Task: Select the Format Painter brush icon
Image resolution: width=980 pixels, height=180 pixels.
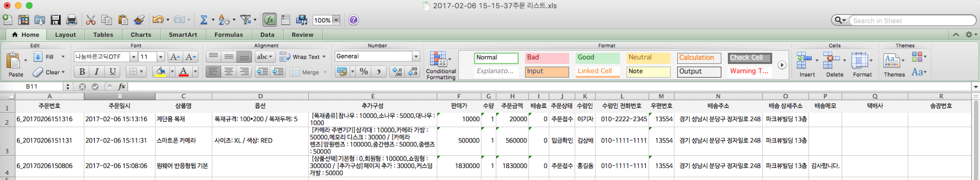Action: pyautogui.click(x=139, y=20)
